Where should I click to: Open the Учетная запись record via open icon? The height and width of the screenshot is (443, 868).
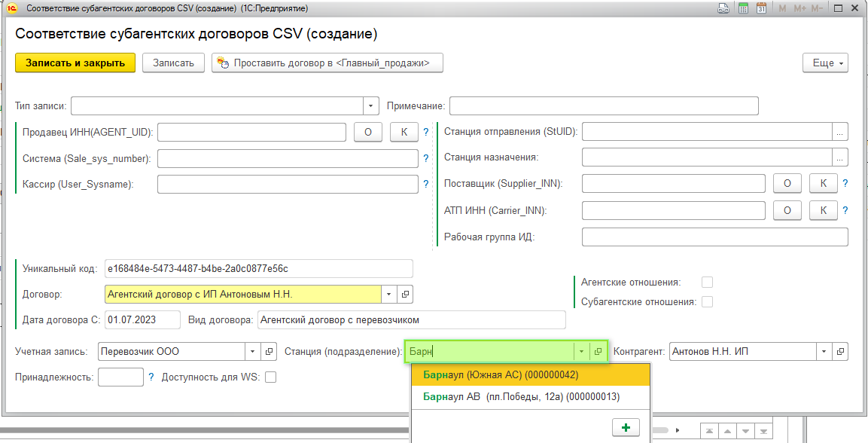click(x=270, y=351)
